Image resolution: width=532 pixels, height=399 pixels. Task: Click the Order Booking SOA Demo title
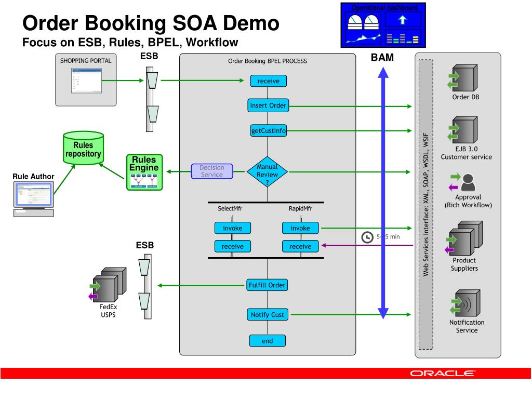tap(151, 23)
